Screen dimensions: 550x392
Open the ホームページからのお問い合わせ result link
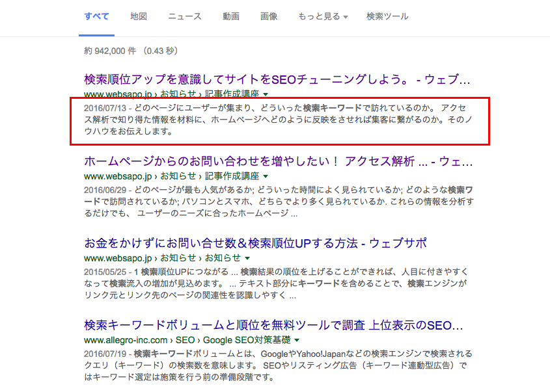click(273, 161)
